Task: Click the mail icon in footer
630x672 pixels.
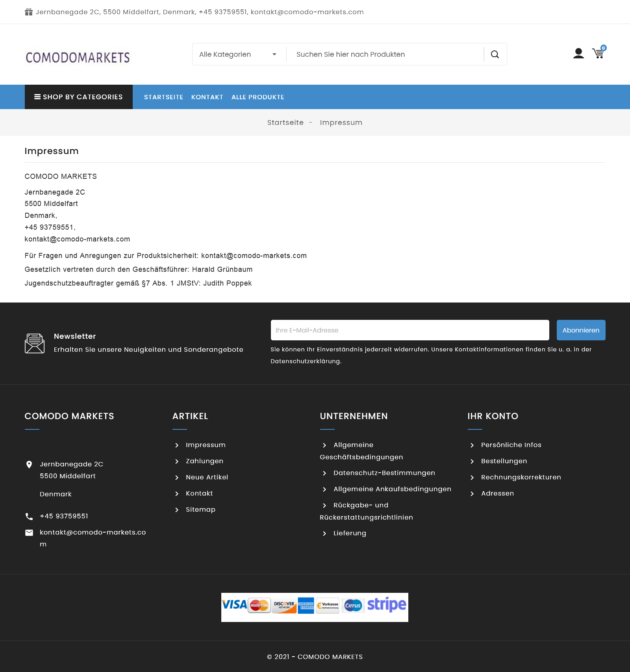Action: pos(29,533)
